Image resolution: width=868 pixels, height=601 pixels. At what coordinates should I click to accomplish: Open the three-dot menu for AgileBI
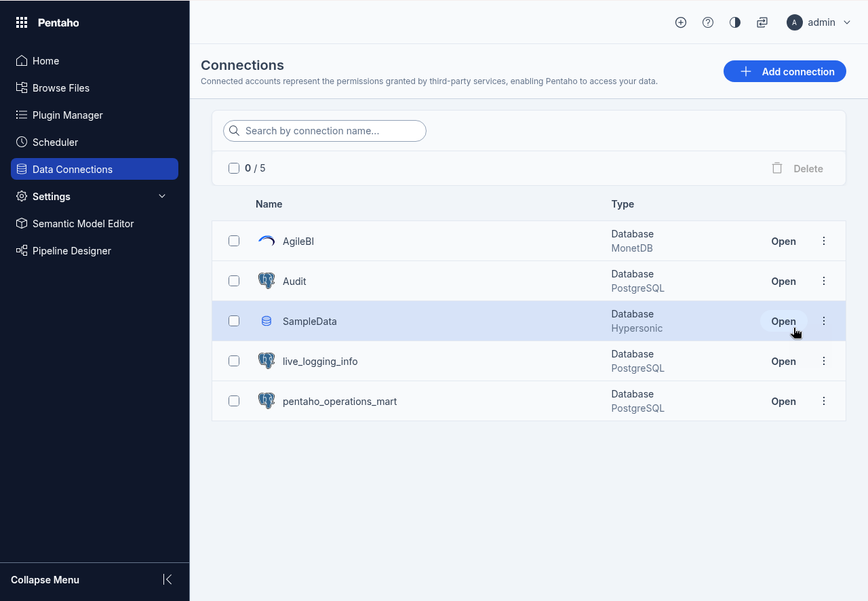point(824,241)
